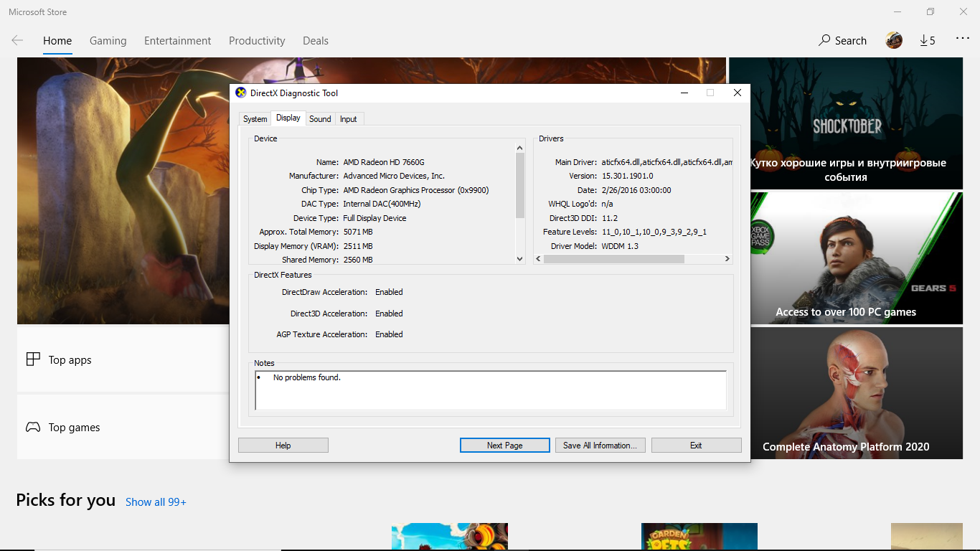Viewport: 980px width, 551px height.
Task: Open the Top apps tile
Action: 123,359
